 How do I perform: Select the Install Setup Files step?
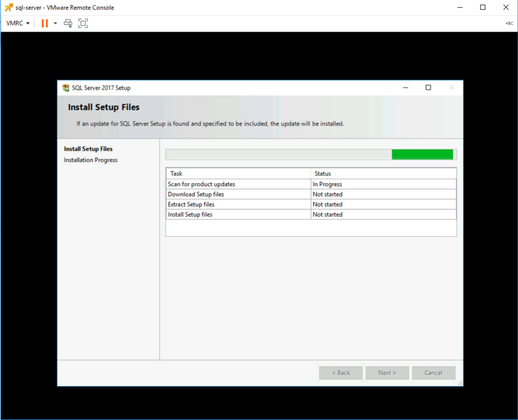[88, 149]
